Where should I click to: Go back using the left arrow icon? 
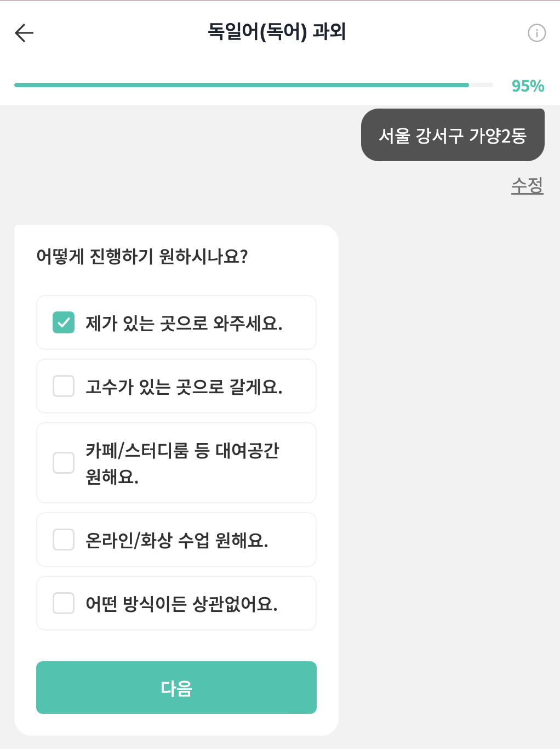(x=24, y=33)
